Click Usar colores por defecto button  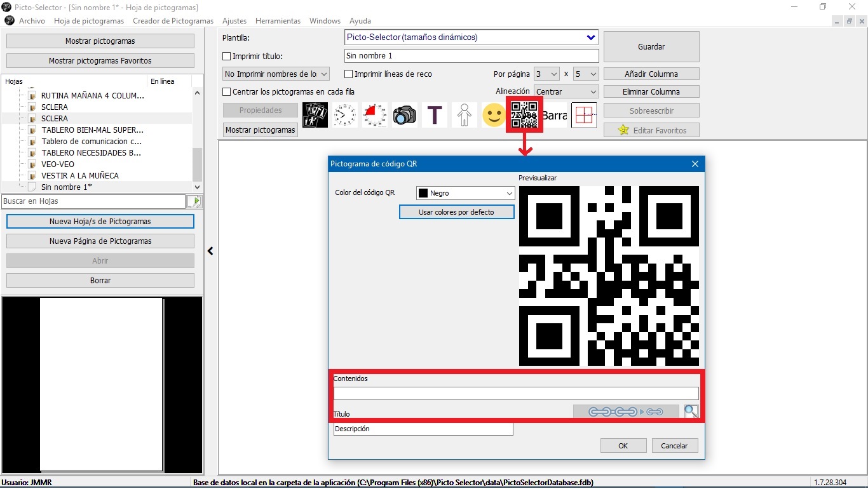[456, 212]
